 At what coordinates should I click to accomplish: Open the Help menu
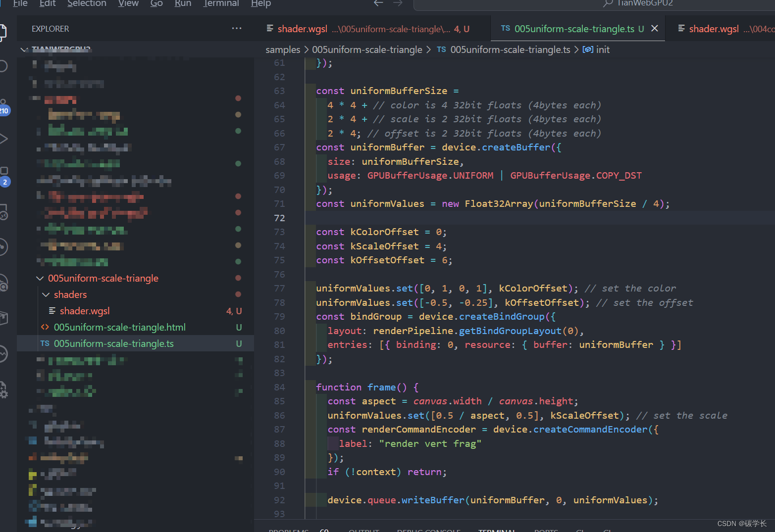pos(261,3)
